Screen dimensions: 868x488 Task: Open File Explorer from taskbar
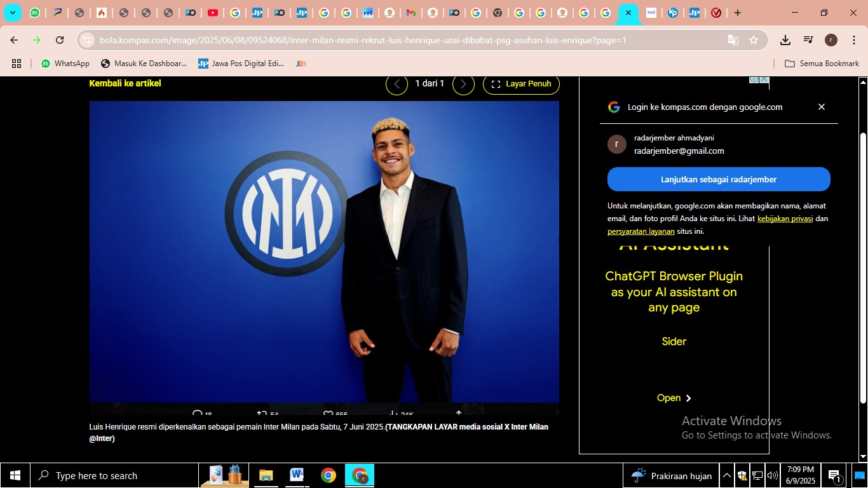tap(266, 475)
